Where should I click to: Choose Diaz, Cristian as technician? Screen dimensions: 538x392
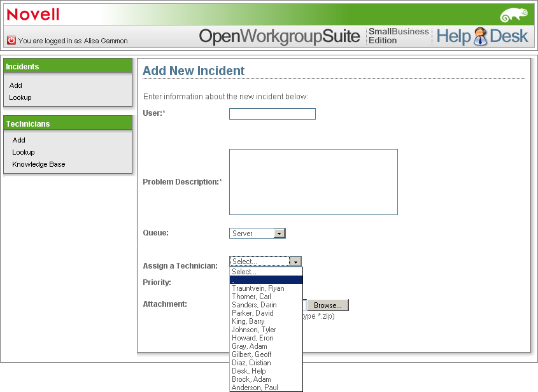coord(266,363)
